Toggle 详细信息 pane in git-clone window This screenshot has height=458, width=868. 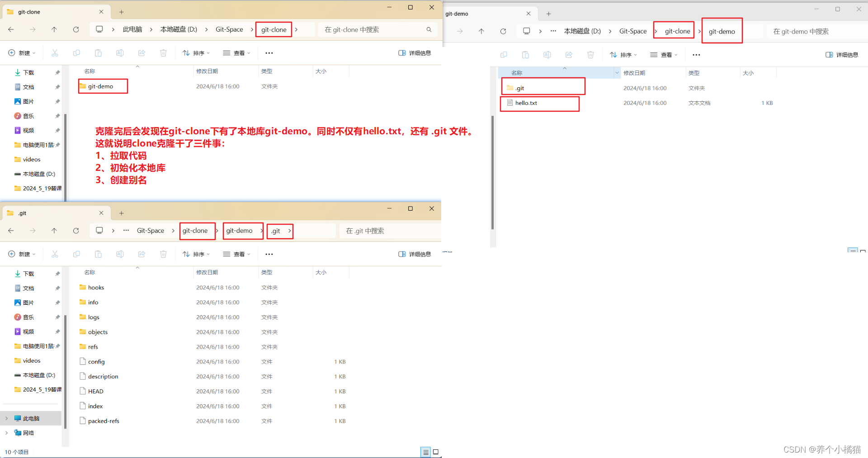point(415,53)
